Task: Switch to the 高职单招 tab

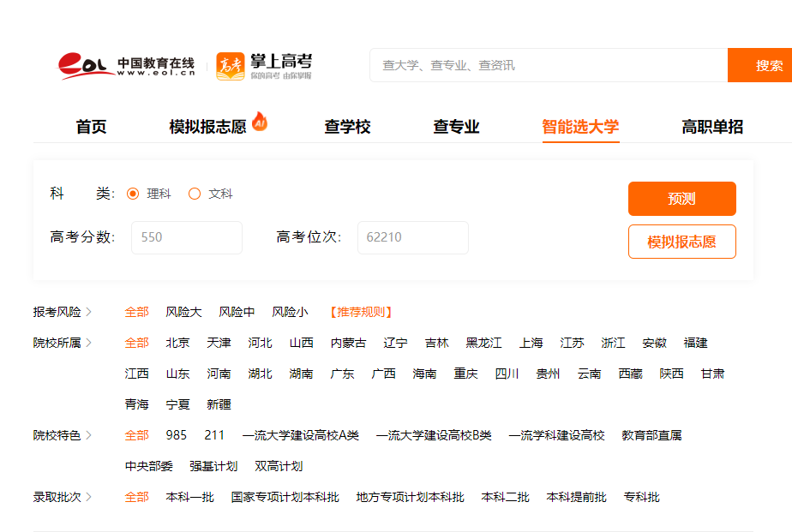Action: 712,126
